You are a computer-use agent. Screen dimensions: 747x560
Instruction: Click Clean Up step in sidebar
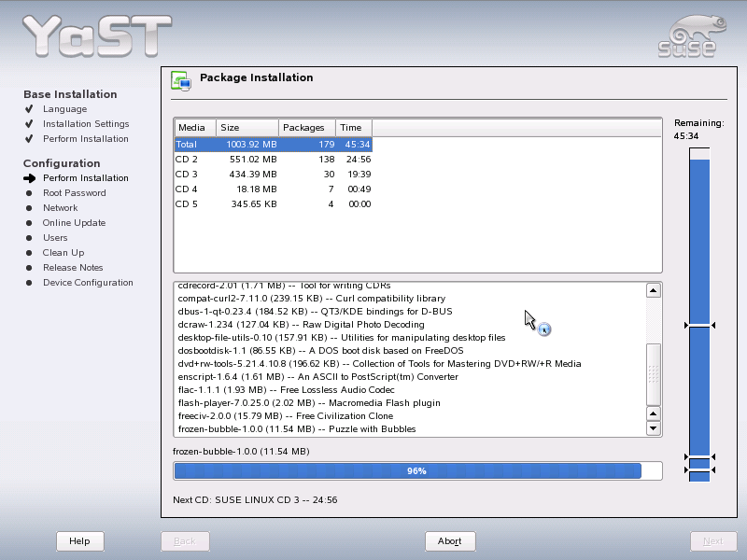[63, 253]
